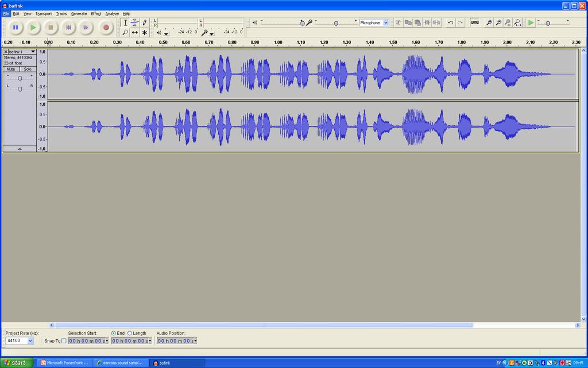Switch to Microsoft PowerPoint taskbar button
The width and height of the screenshot is (588, 368).
click(x=64, y=363)
